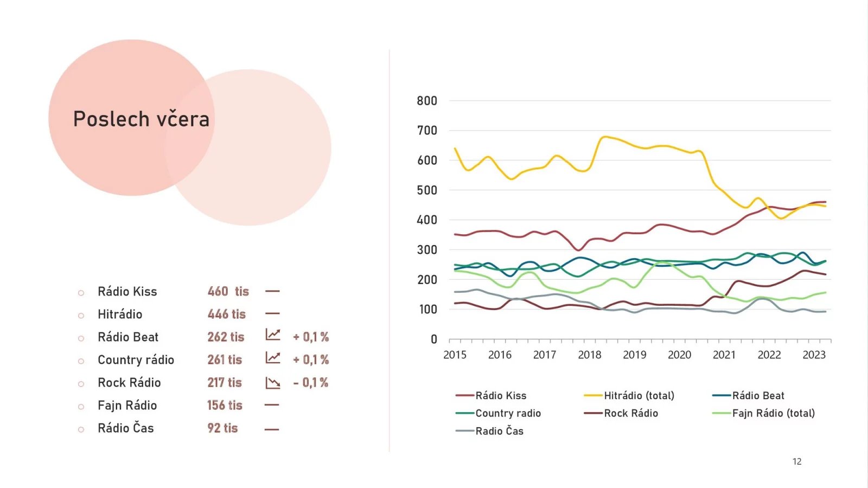Click the - 0,1 % change for Rock Rádio
868x488 pixels.
pos(311,382)
